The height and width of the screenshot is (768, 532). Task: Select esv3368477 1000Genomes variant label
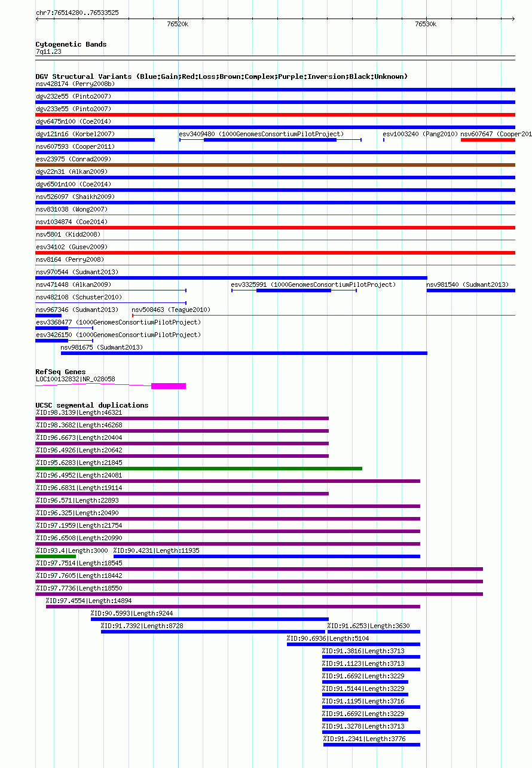[118, 322]
